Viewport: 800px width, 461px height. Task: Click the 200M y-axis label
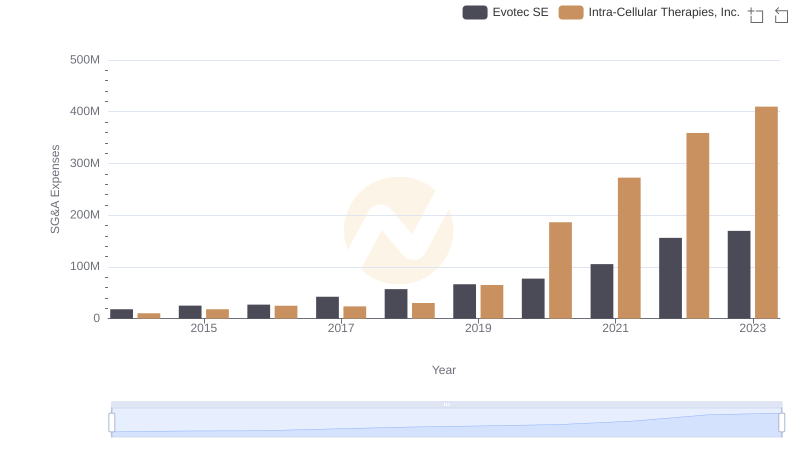pos(85,215)
